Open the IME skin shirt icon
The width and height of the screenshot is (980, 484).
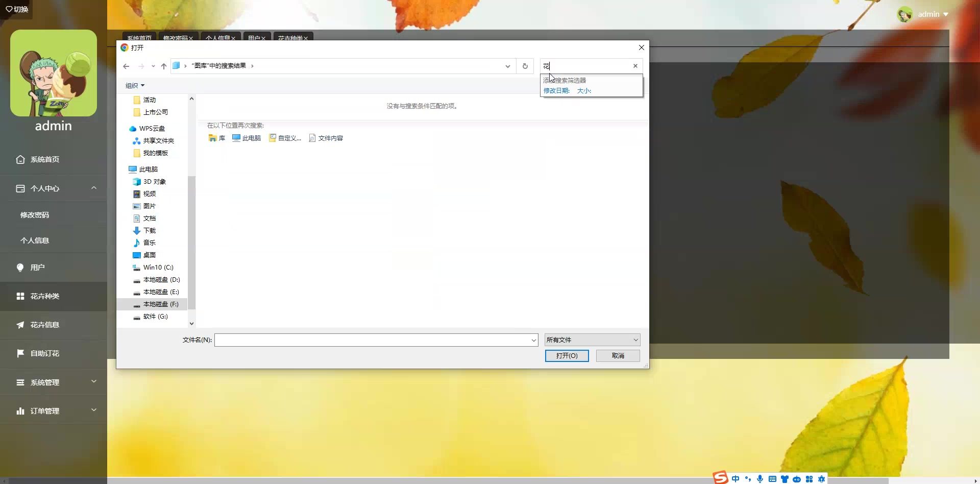click(x=785, y=479)
